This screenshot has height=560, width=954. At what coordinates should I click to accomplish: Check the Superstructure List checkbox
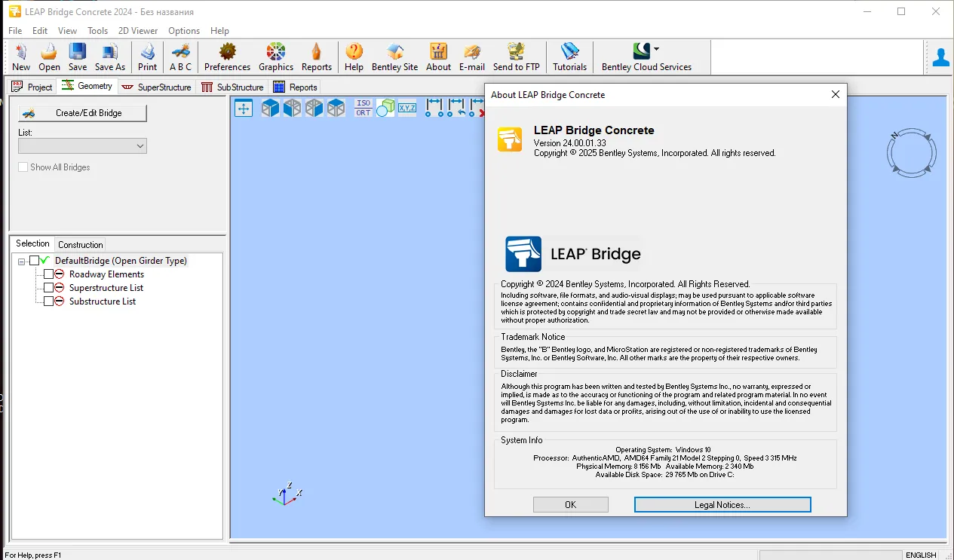click(48, 288)
